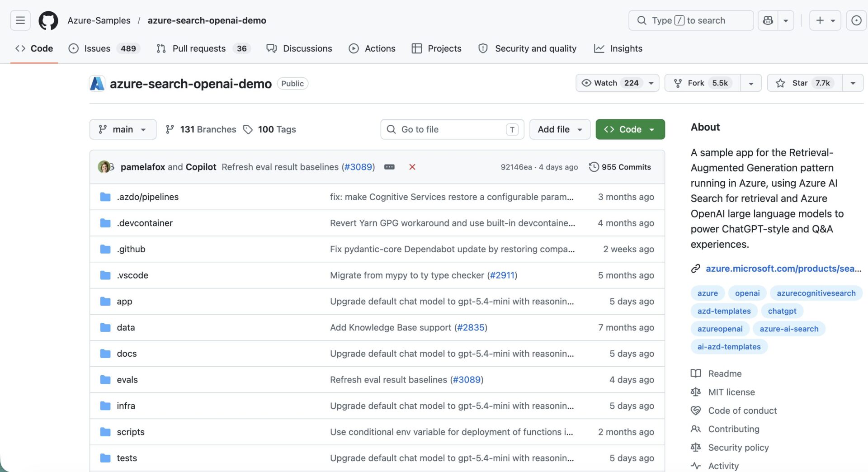Open the .devcontainer folder
The width and height of the screenshot is (868, 472).
[x=145, y=223]
